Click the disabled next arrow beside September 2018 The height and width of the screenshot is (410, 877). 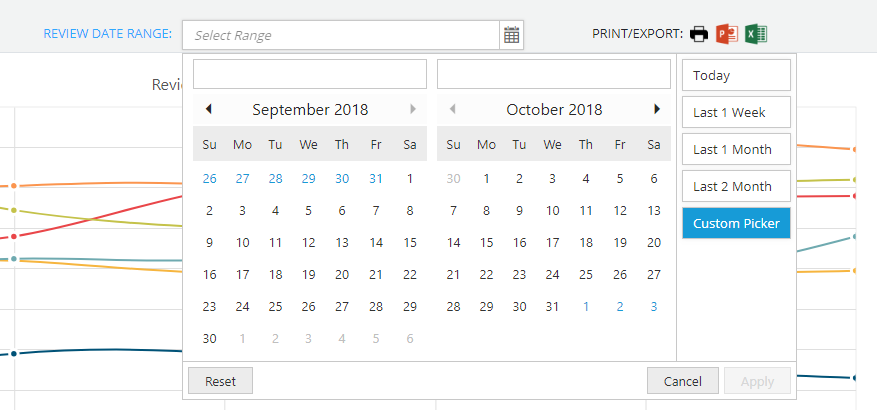pyautogui.click(x=413, y=109)
